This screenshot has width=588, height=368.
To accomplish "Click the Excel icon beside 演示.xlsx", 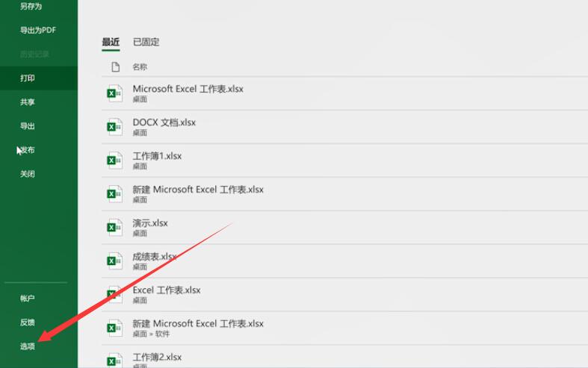I will [114, 228].
